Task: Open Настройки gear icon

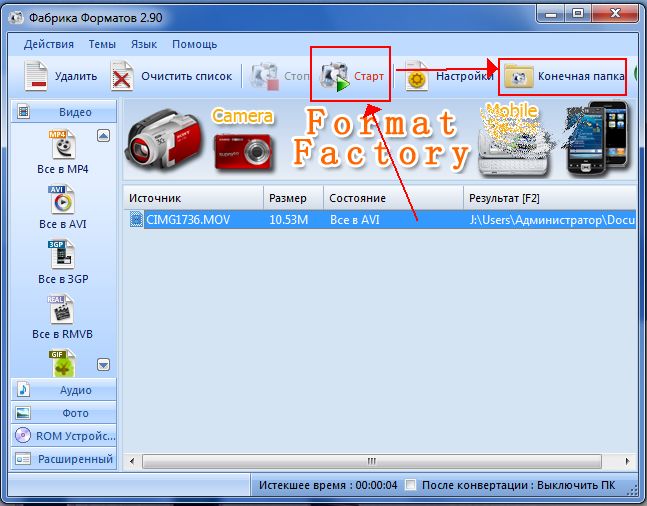Action: 416,76
